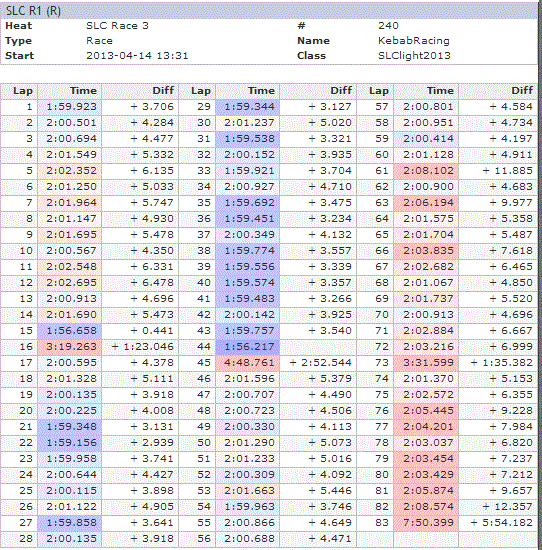Click the first Lap column header
542x550 pixels.
pyautogui.click(x=23, y=91)
